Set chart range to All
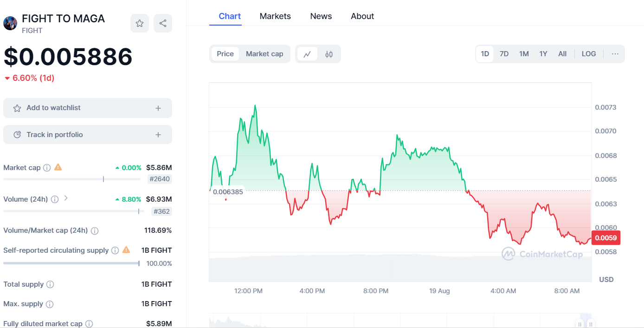The image size is (644, 328). (x=562, y=54)
